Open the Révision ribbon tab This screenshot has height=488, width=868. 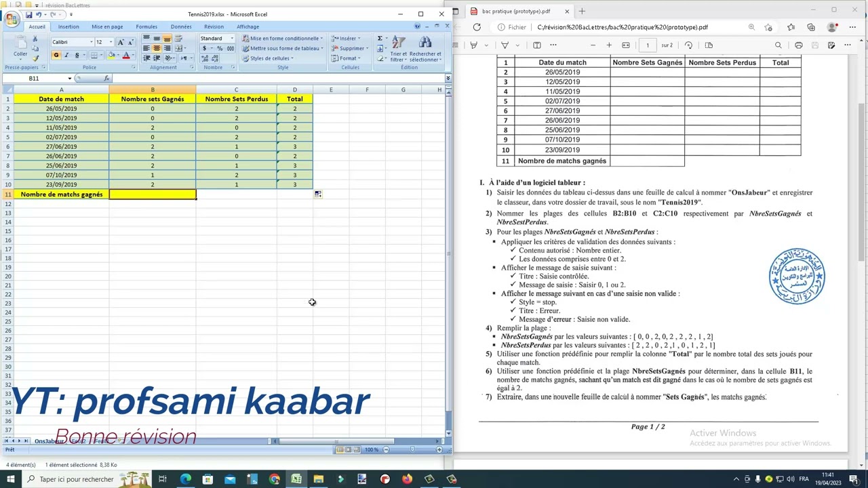click(x=214, y=27)
